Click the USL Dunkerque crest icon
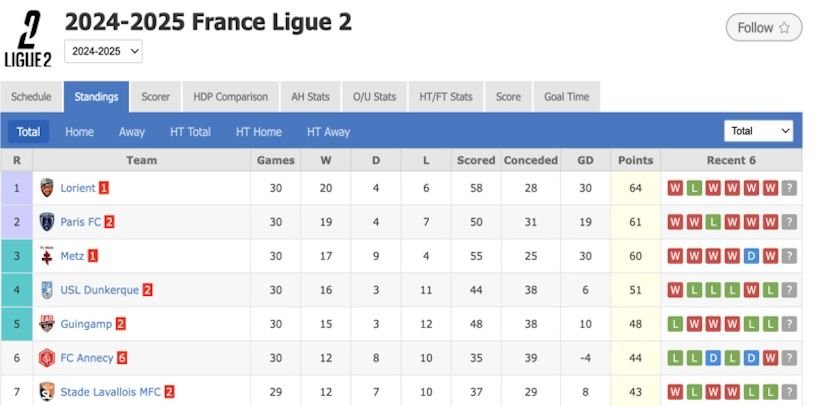The width and height of the screenshot is (813, 406). (x=47, y=290)
